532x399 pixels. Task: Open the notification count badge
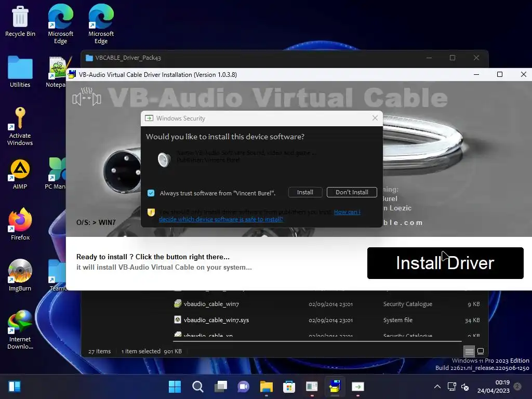[517, 386]
